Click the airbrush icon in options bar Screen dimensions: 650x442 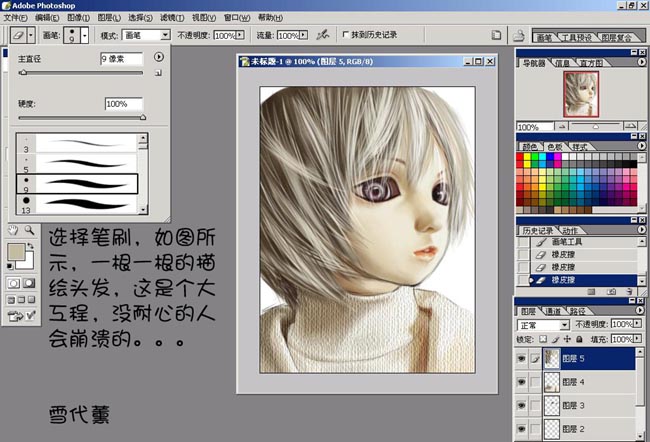click(323, 35)
